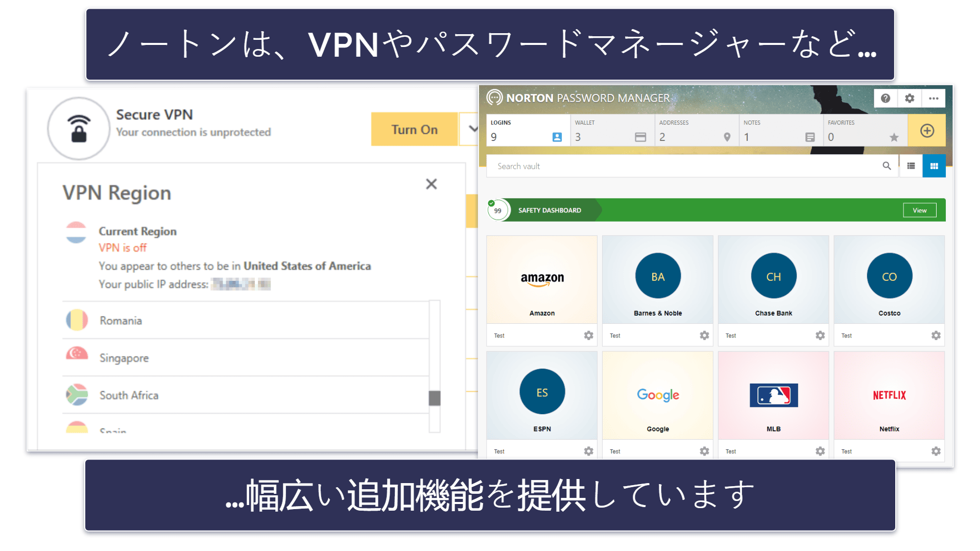Open settings gear on Amazon card
Viewport: 980px width, 551px height.
[589, 336]
